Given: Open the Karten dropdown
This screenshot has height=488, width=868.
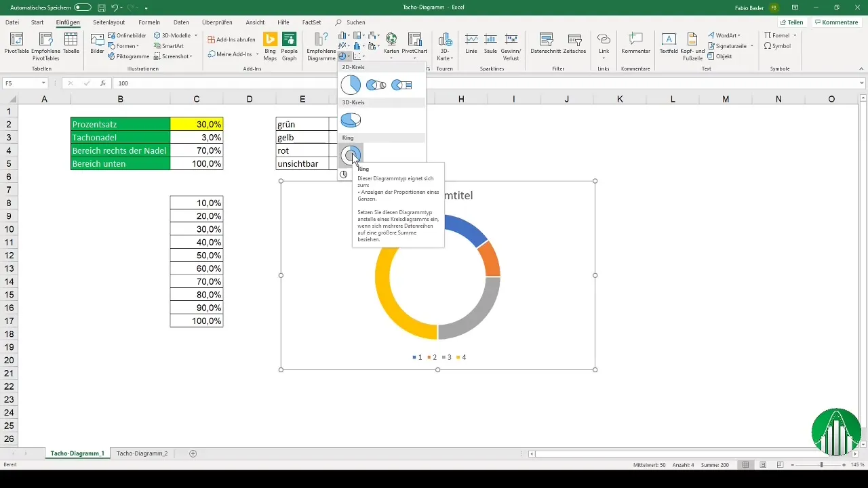Looking at the screenshot, I should click(391, 59).
